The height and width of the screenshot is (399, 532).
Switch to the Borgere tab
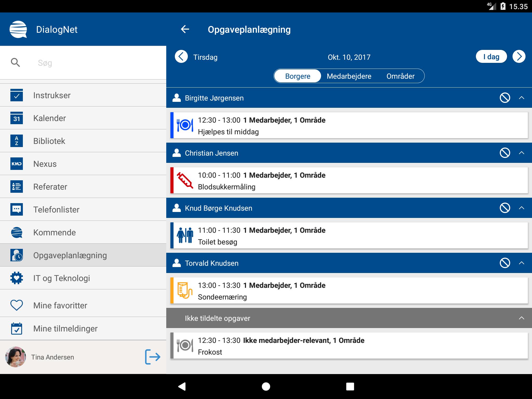[298, 76]
